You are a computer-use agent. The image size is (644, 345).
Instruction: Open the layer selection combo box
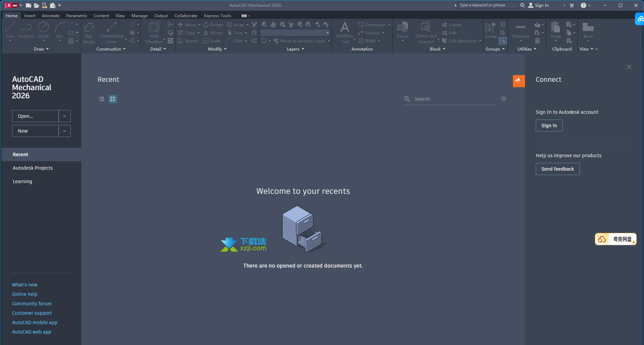coord(295,33)
